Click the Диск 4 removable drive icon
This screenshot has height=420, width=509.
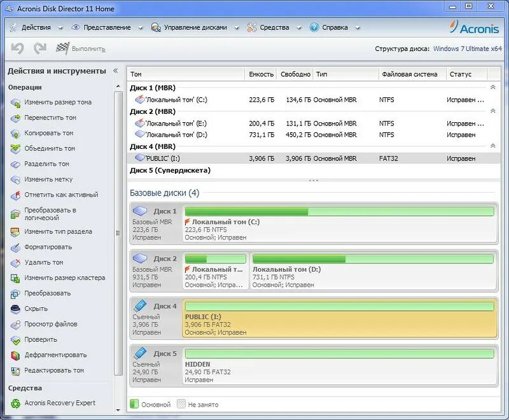[140, 305]
